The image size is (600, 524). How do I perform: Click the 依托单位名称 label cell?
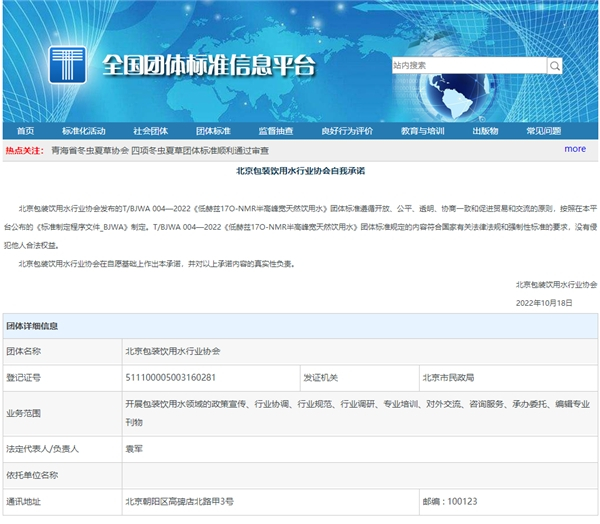click(x=62, y=475)
